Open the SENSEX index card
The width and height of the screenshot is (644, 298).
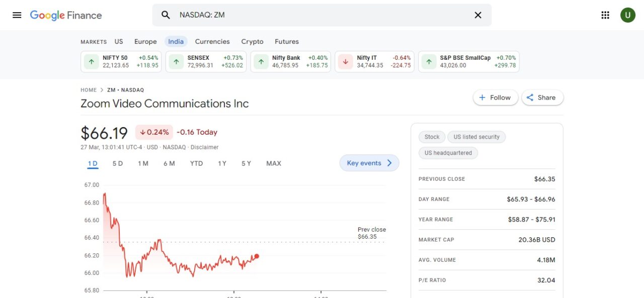[206, 62]
